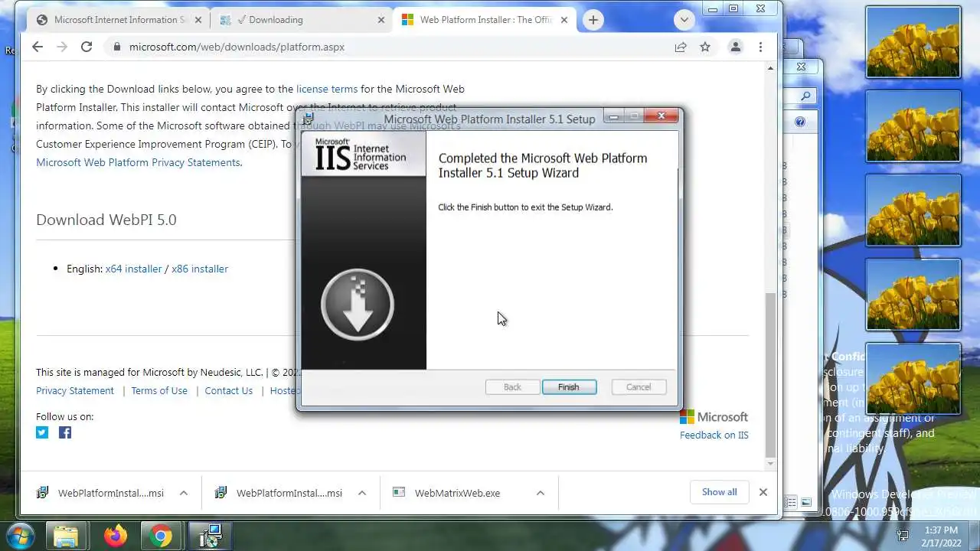
Task: Close the Web Platform Installer tab
Action: pyautogui.click(x=564, y=20)
